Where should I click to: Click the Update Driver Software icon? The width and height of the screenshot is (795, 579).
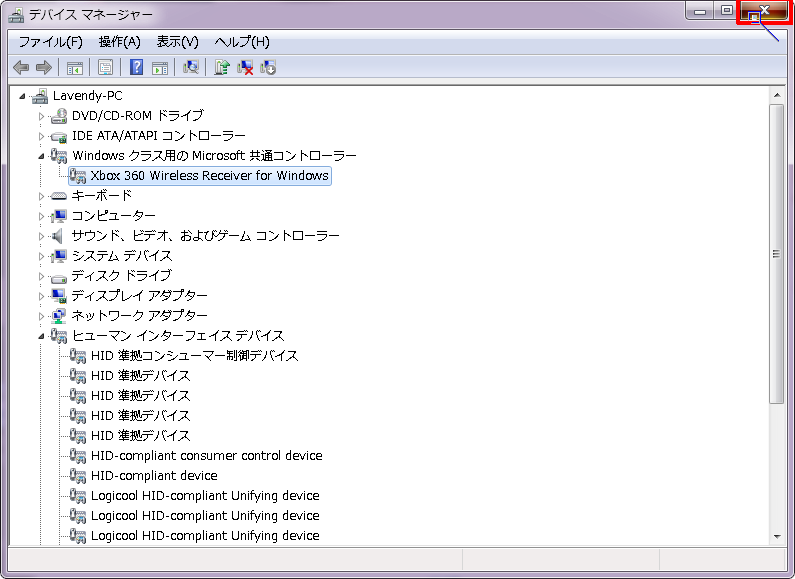(x=222, y=67)
